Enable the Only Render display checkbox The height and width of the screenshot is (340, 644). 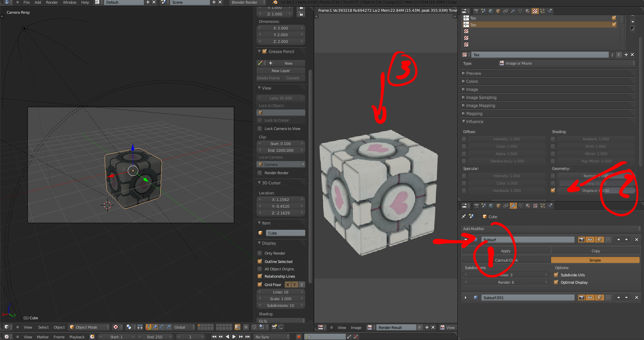(x=260, y=253)
